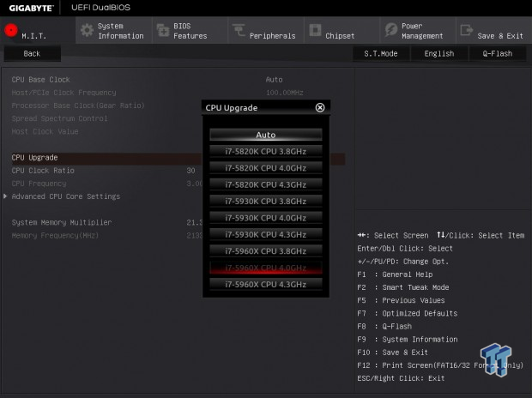Click the Memory Frequency(MHz) row
This screenshot has height=398, width=532.
tap(55, 235)
